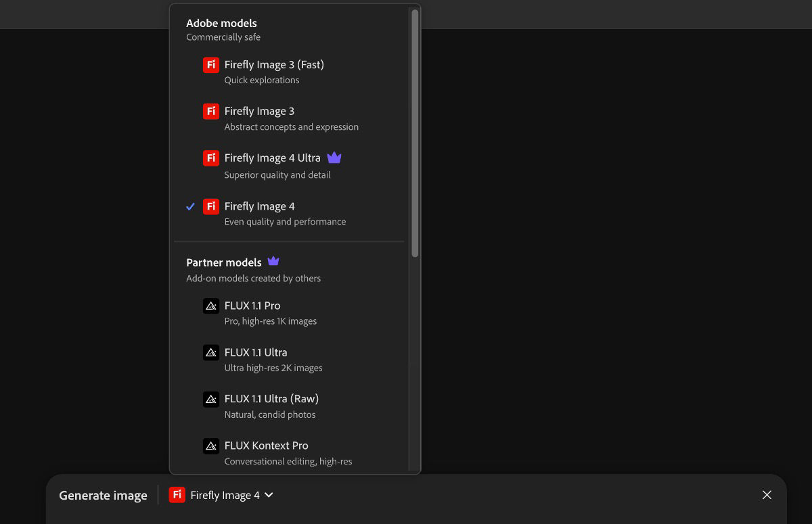Image resolution: width=812 pixels, height=524 pixels.
Task: Click the Firefly Image 3 red icon
Action: pos(211,111)
